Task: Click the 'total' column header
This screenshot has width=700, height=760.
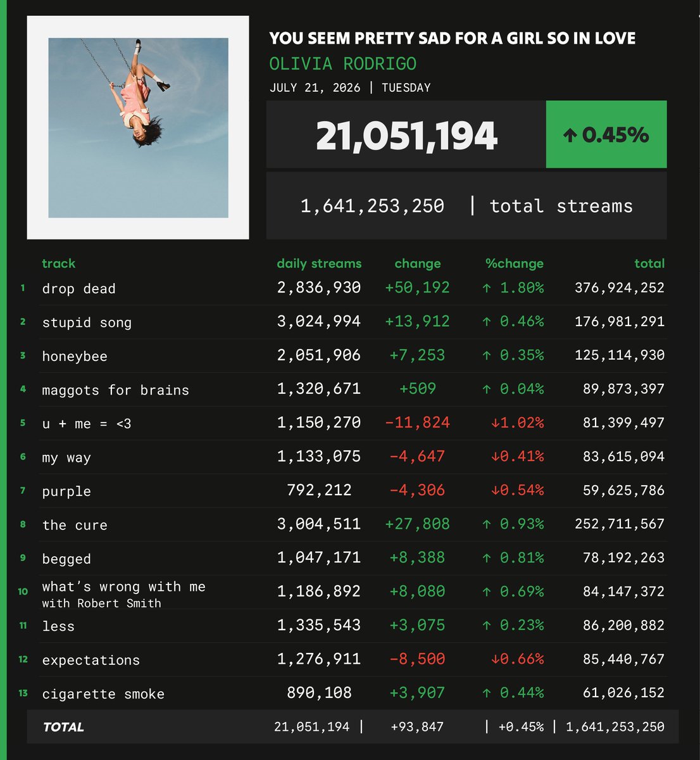Action: (x=649, y=263)
